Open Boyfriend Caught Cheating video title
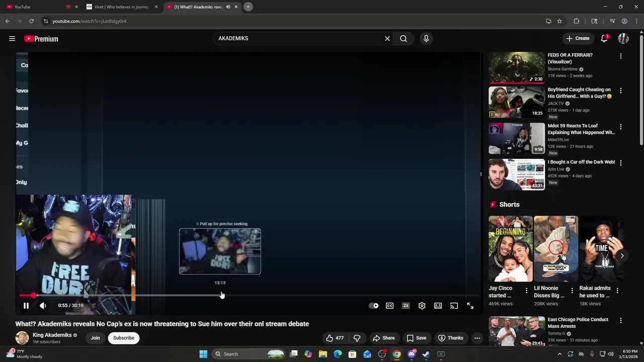This screenshot has height=362, width=644. 580,93
